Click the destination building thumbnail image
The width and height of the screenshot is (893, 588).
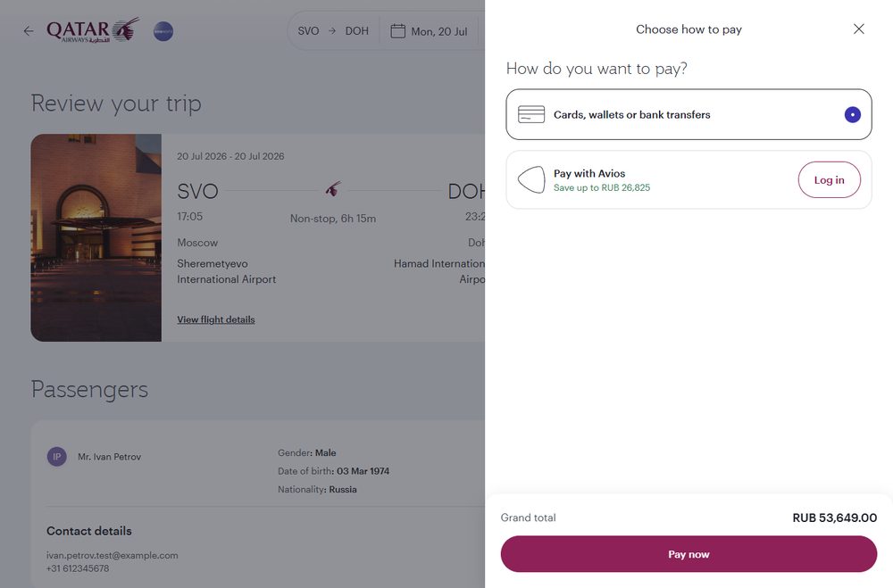(x=96, y=238)
